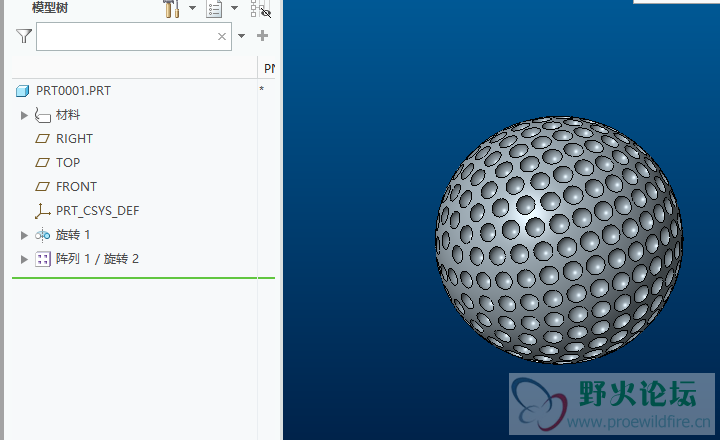The height and width of the screenshot is (440, 720).
Task: Focus the model tree search field
Action: (134, 36)
